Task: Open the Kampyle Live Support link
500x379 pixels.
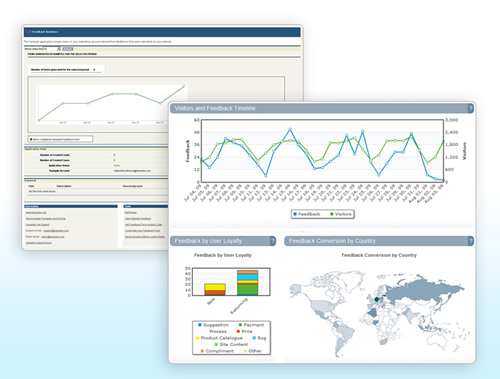Action: coord(37,225)
